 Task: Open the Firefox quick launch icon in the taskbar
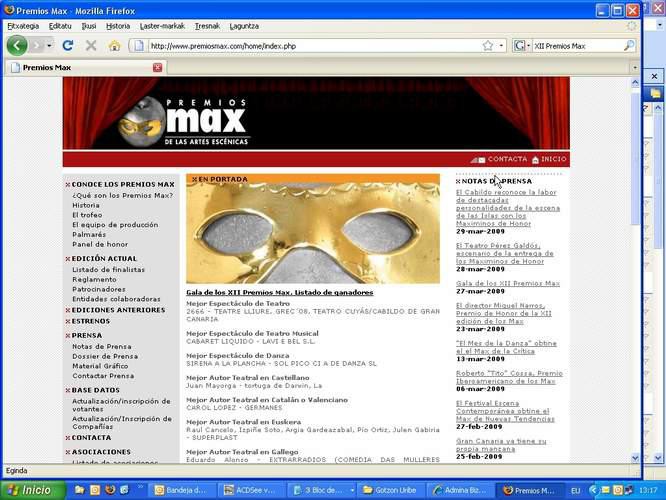tap(110, 490)
